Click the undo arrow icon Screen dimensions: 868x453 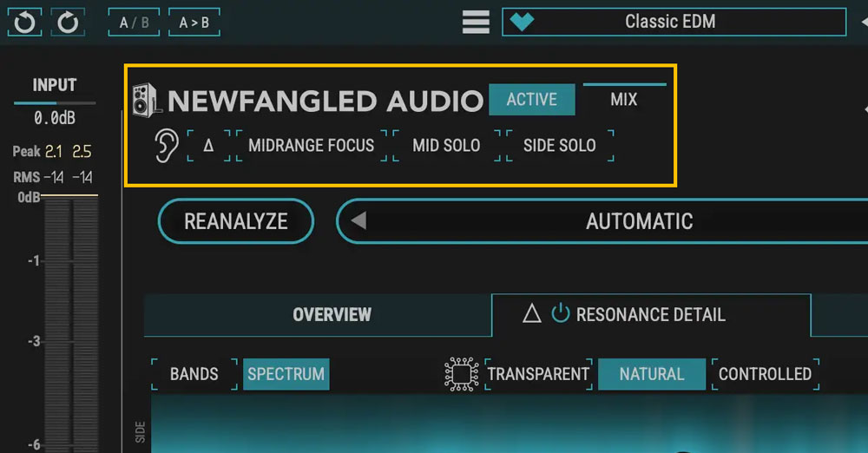(24, 23)
